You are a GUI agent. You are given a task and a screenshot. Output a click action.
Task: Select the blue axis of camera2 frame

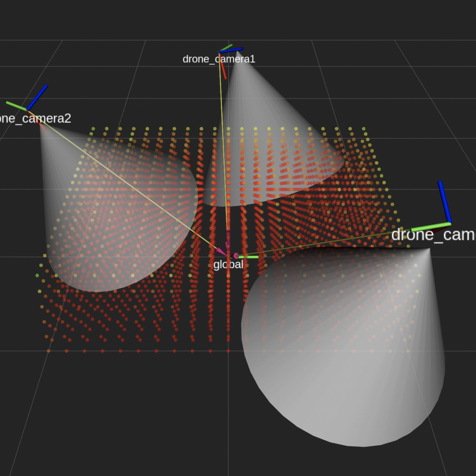pos(37,98)
